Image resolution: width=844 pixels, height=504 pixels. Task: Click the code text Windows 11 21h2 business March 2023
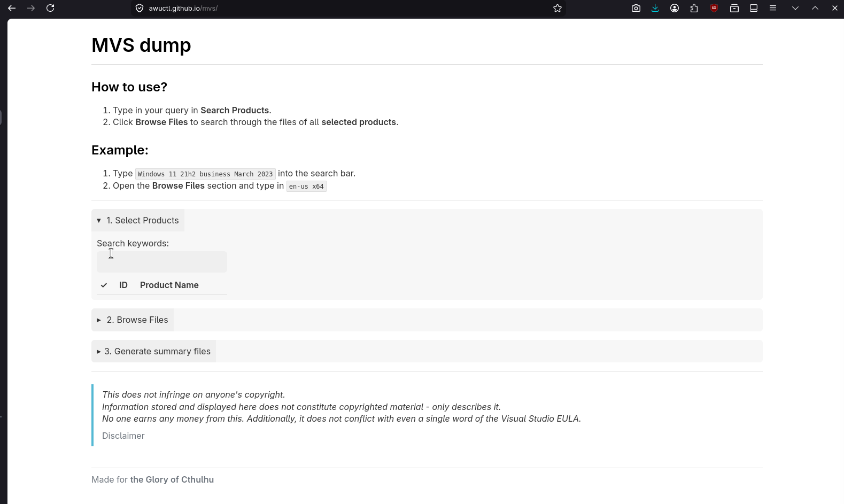[205, 174]
